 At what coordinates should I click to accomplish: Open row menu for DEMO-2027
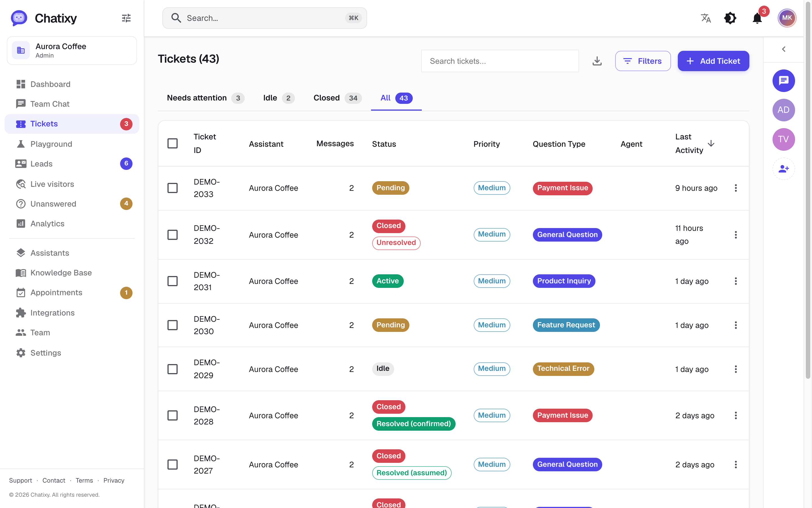(736, 465)
